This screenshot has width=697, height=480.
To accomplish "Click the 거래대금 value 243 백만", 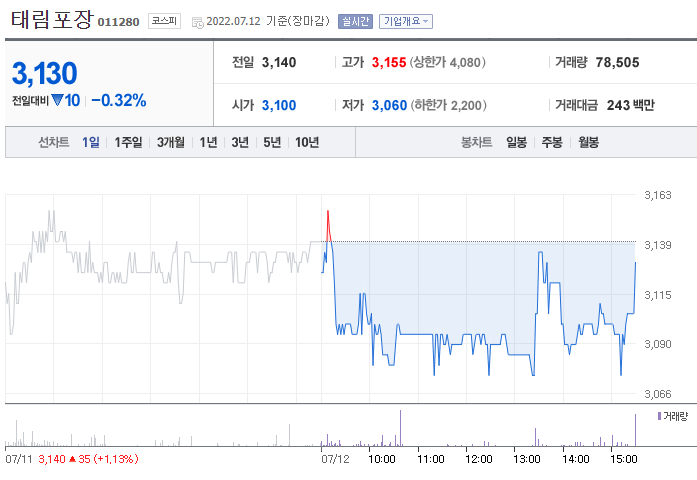I will point(631,105).
